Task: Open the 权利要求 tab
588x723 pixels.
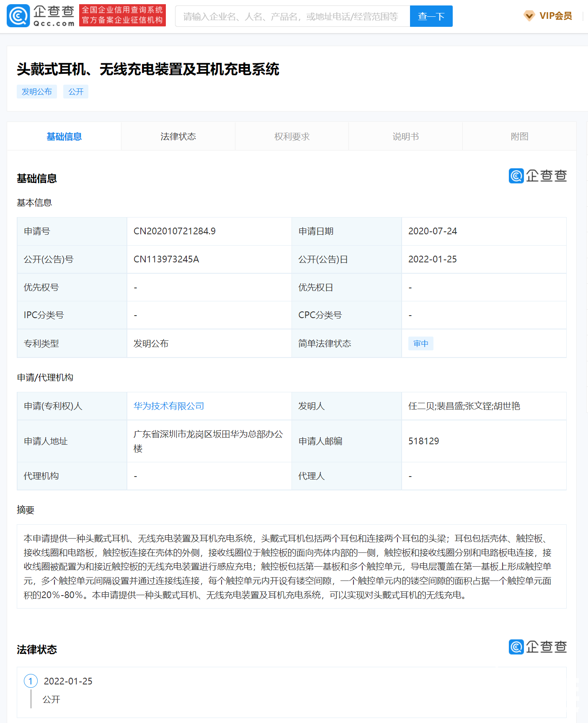Action: (x=292, y=137)
